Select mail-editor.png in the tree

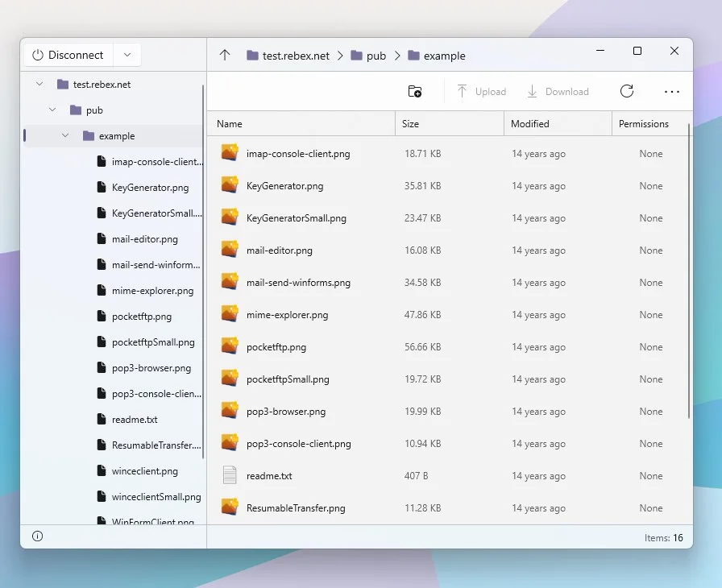coord(144,238)
